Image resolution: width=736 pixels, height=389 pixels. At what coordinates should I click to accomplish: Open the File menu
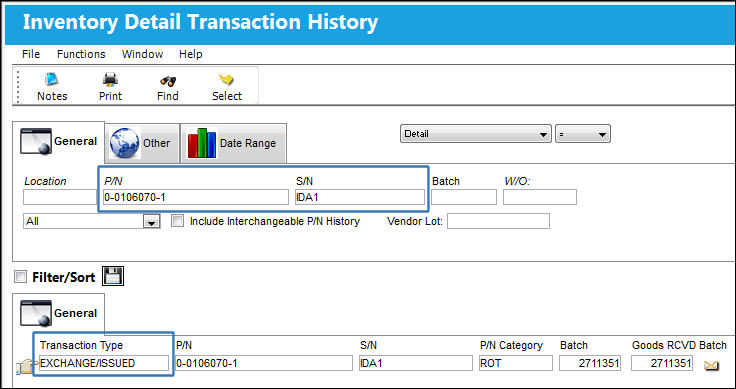[31, 54]
